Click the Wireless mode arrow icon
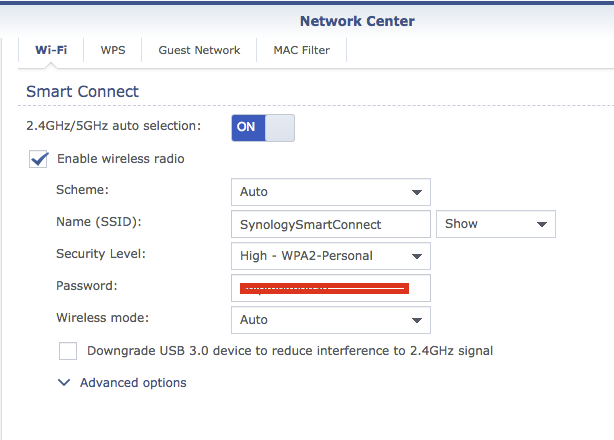 (x=416, y=320)
